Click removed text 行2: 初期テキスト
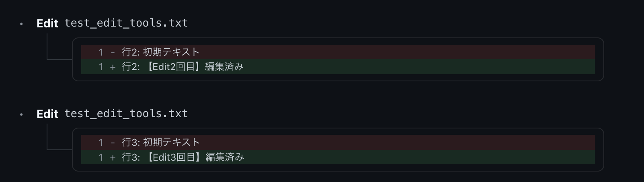Screen dimensions: 644x182 161,52
